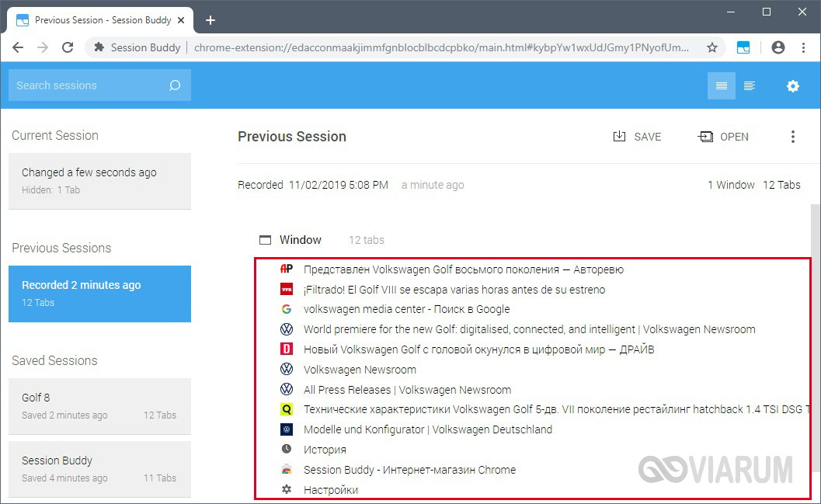
Task: Click the browser forward arrow
Action: (43, 47)
